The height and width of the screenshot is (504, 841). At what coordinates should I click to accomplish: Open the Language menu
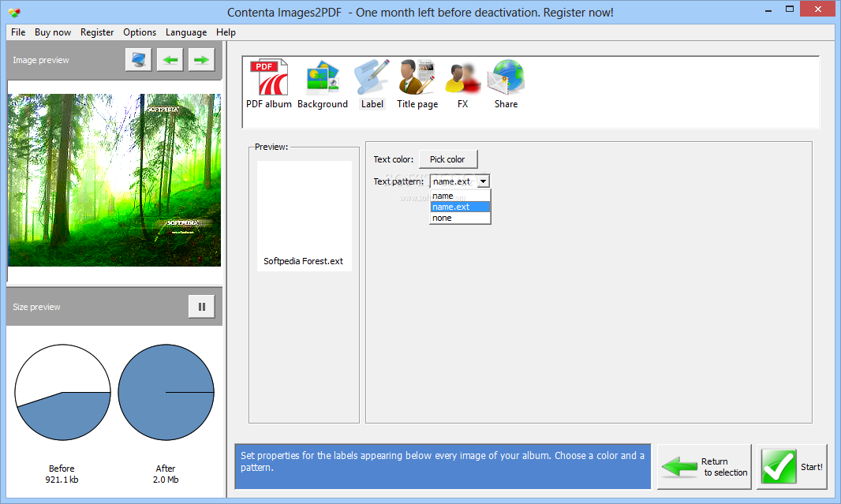click(186, 32)
